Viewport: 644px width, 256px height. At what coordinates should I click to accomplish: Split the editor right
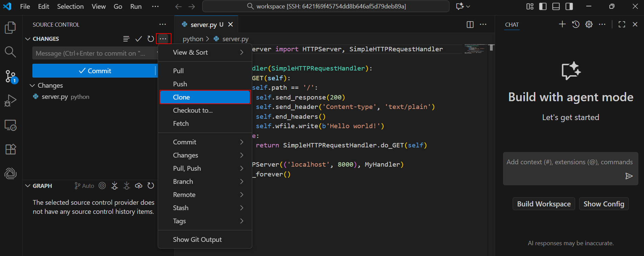[470, 24]
